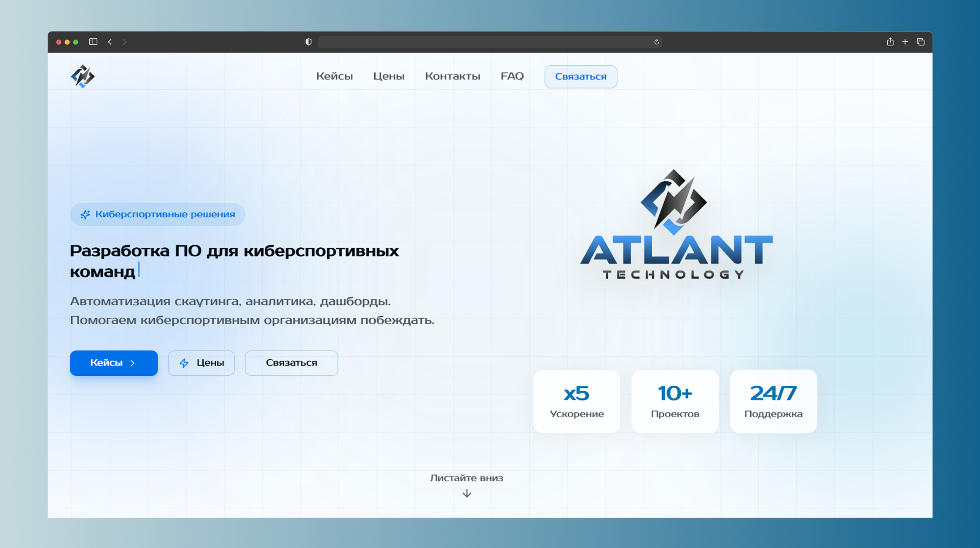Click the privacy shield icon
Viewport: 980px width, 548px height.
tap(309, 42)
